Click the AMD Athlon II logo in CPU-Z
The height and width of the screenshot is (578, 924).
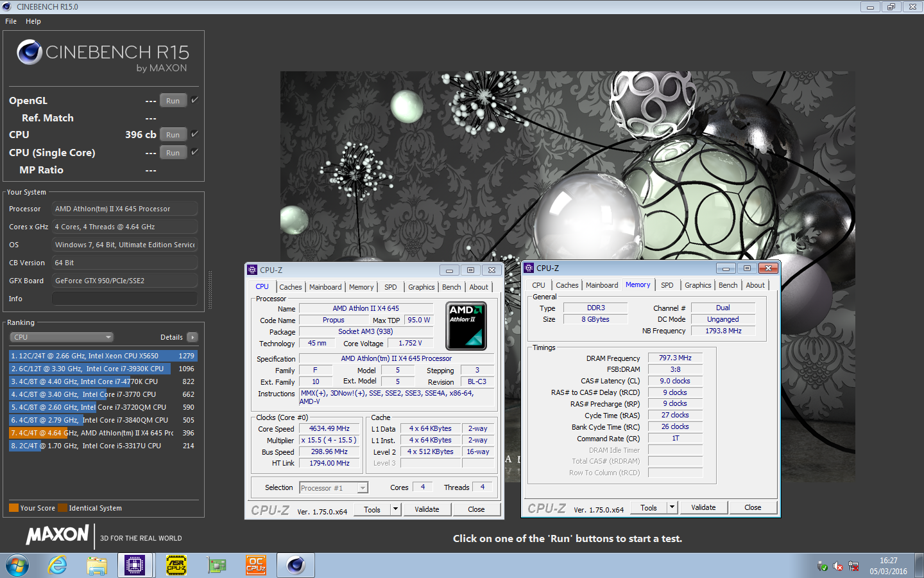pos(466,326)
